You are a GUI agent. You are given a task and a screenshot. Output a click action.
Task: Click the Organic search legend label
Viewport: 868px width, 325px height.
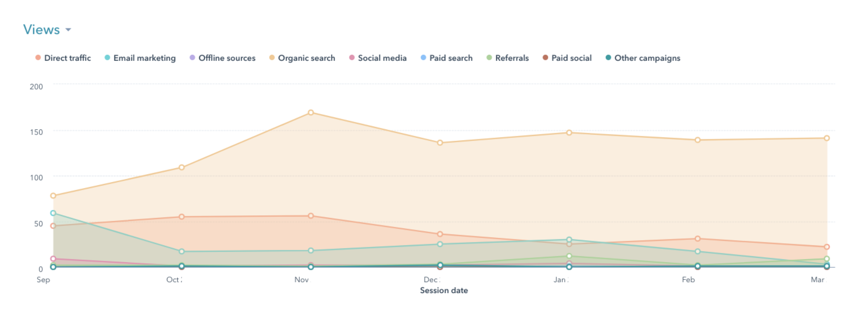306,58
